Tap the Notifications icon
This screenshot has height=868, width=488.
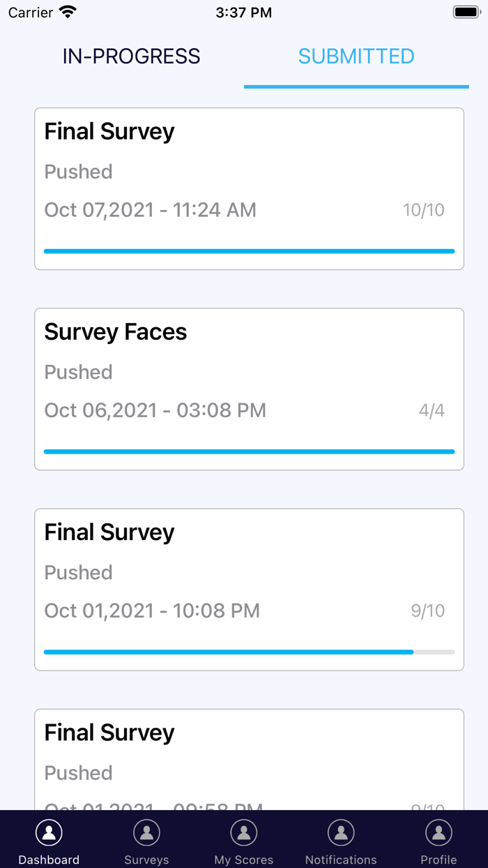(x=341, y=832)
